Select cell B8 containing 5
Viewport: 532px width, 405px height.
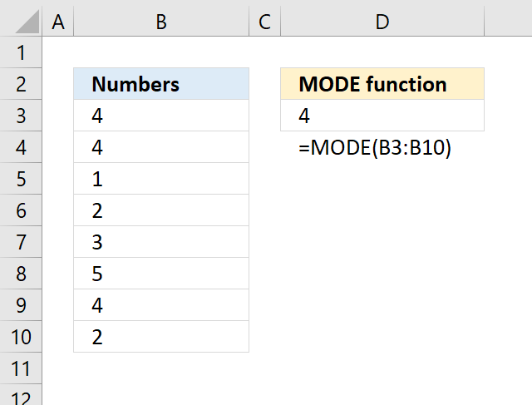pos(161,274)
